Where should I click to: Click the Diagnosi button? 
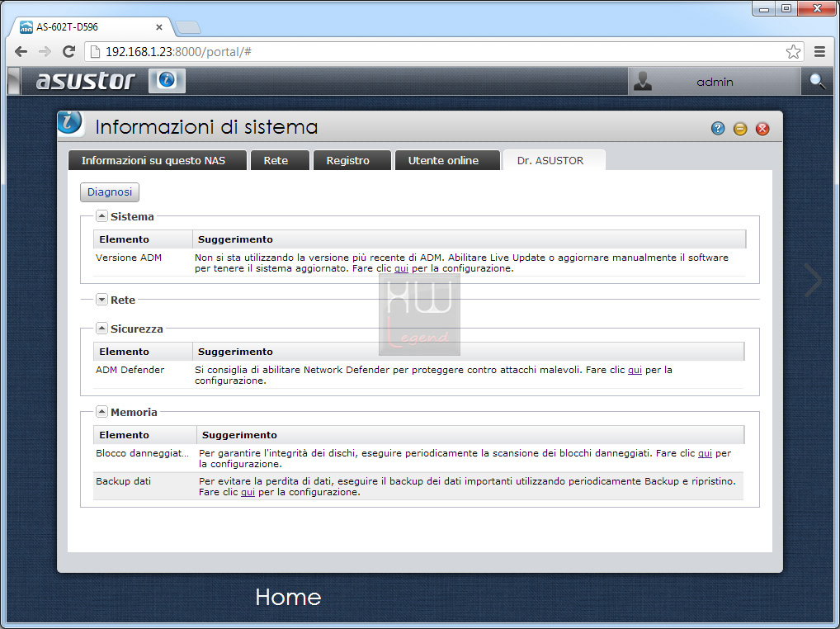click(x=110, y=192)
